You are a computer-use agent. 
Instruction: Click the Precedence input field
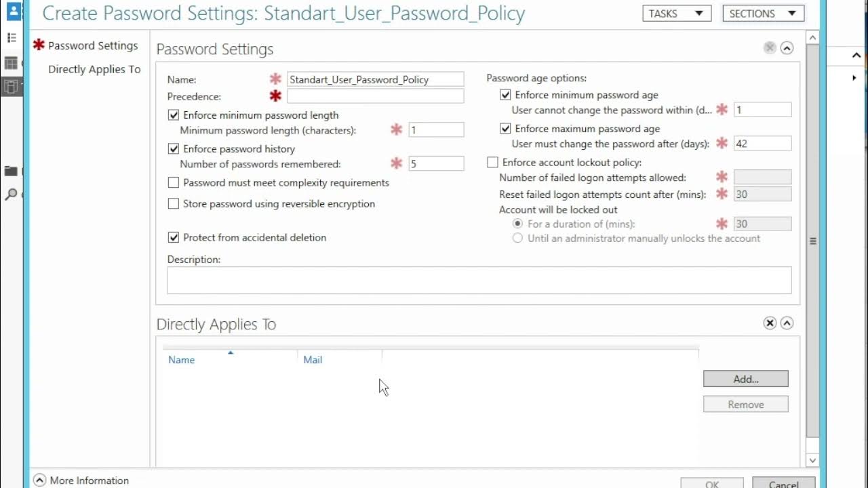coord(375,96)
